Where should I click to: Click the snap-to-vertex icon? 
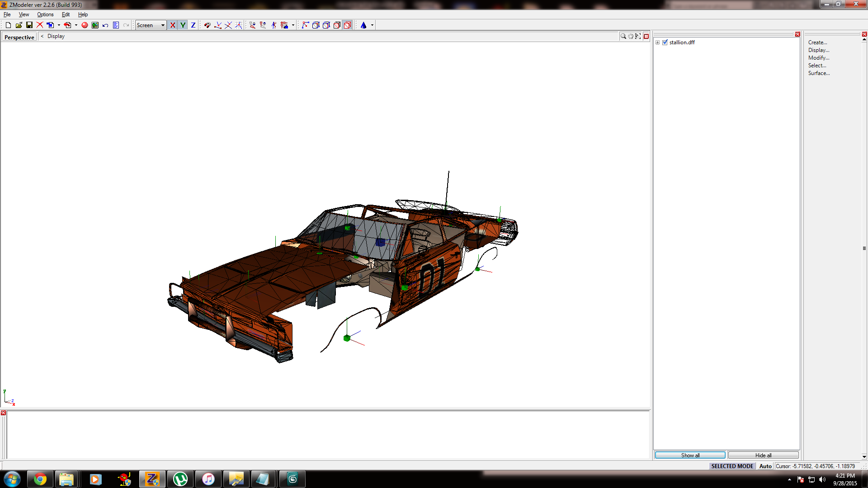tap(218, 25)
